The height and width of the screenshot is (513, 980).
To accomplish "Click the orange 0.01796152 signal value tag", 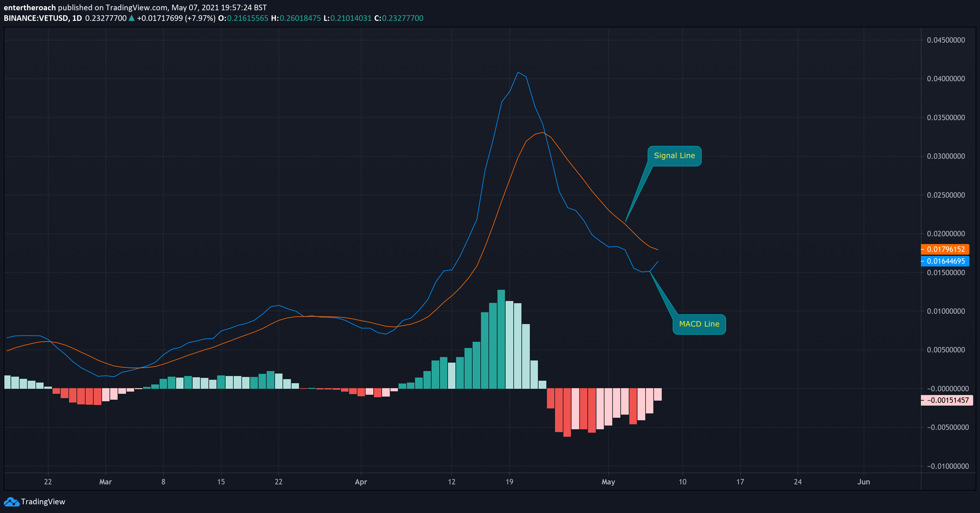I will (945, 249).
